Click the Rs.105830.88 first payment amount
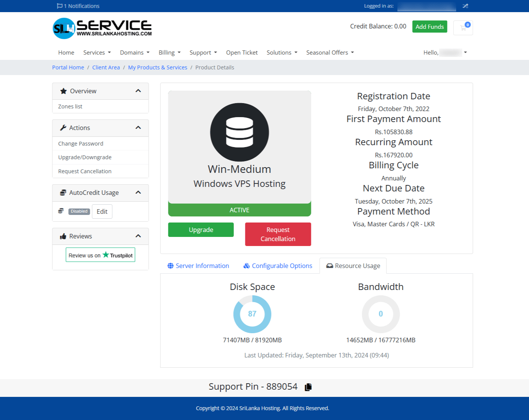 point(394,132)
